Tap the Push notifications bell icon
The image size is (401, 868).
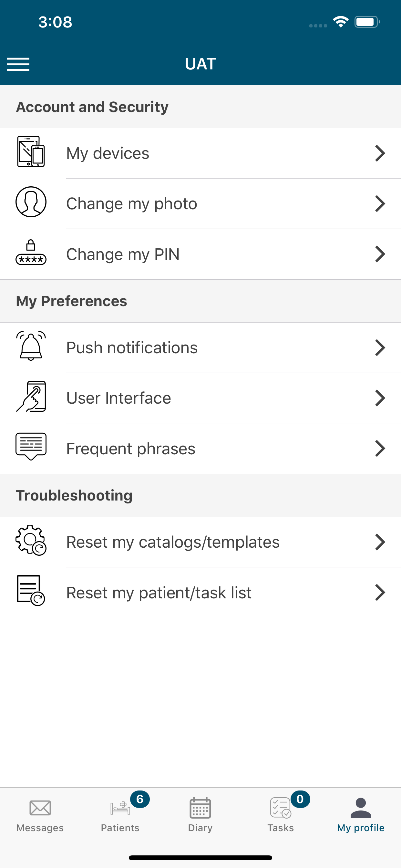point(31,346)
